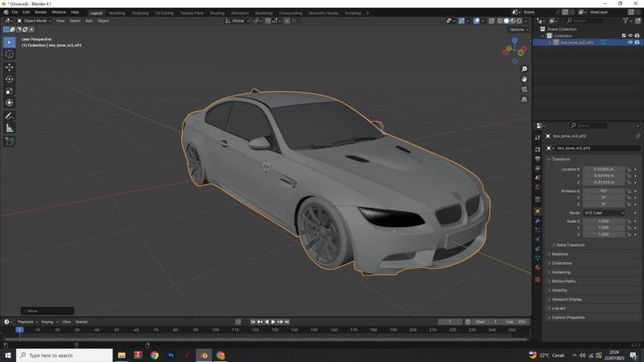
Task: Open the Render properties tab
Action: pos(538,150)
